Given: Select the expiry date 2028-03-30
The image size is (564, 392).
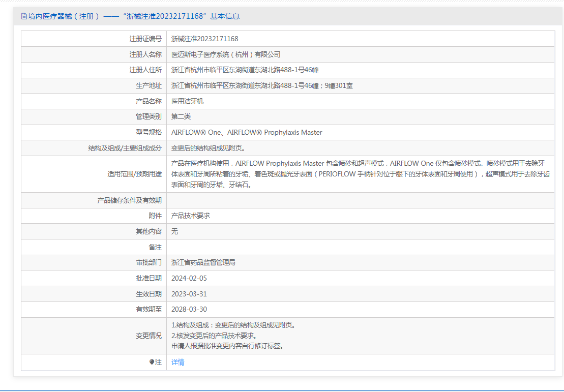Looking at the screenshot, I should [189, 310].
